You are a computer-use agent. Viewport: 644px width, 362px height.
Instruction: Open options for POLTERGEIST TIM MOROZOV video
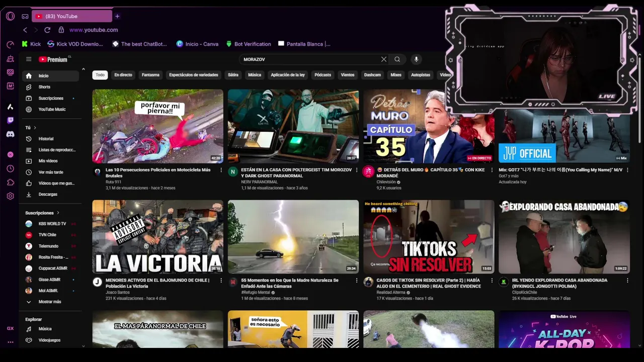(357, 170)
